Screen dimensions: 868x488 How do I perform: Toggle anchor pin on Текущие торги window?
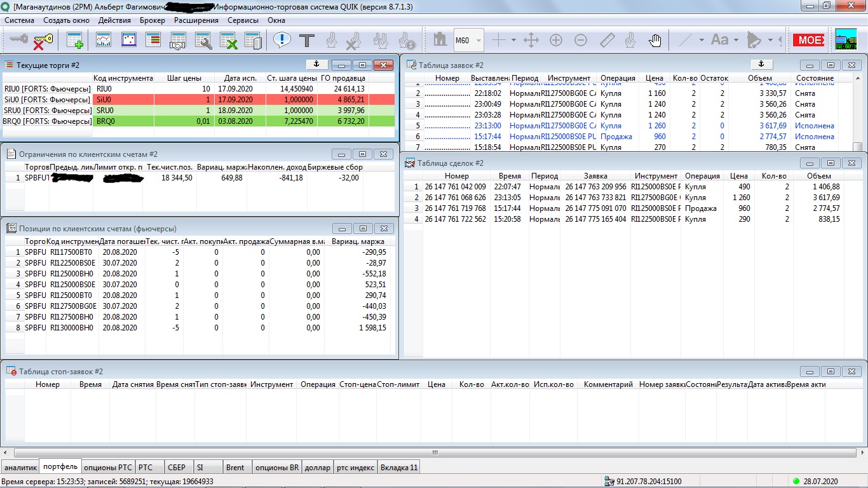(x=316, y=64)
